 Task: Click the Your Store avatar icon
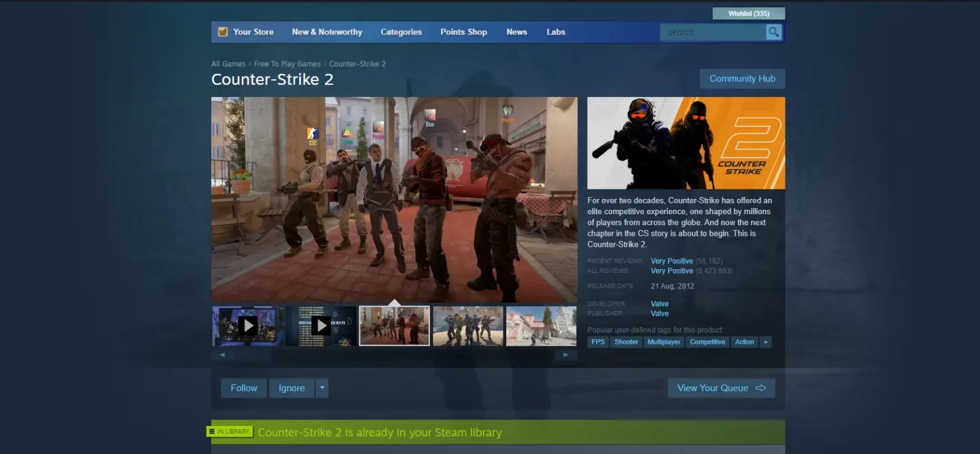(223, 32)
